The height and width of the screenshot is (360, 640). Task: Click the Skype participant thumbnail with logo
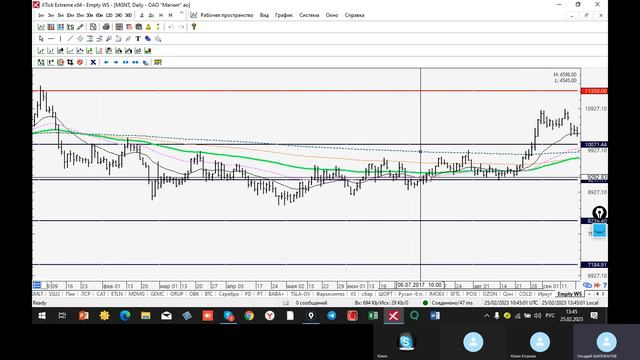click(406, 342)
